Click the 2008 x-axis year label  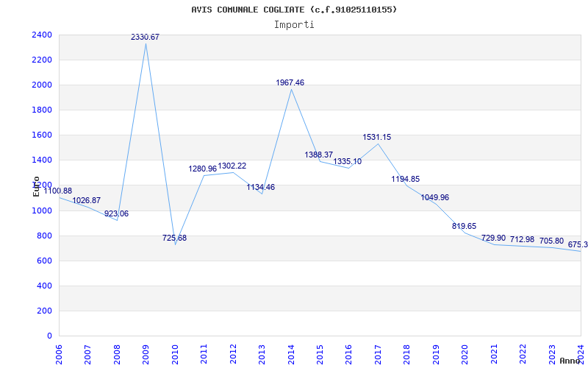click(117, 354)
